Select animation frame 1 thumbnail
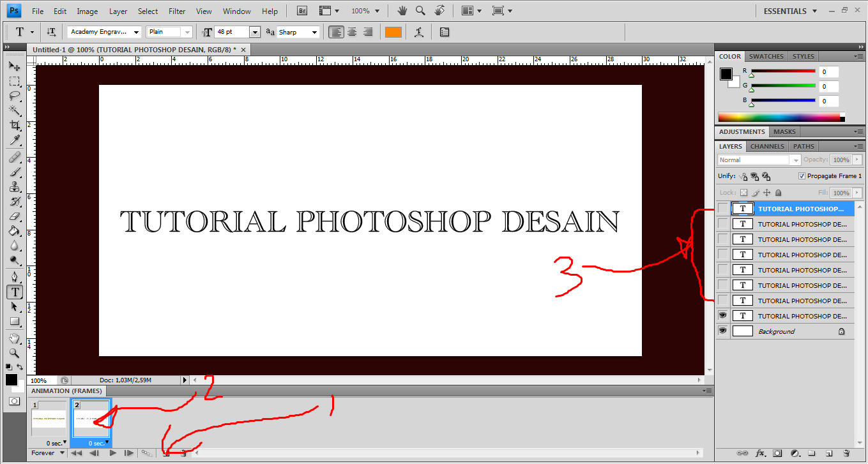Screen dimensions: 868x464 [49, 419]
